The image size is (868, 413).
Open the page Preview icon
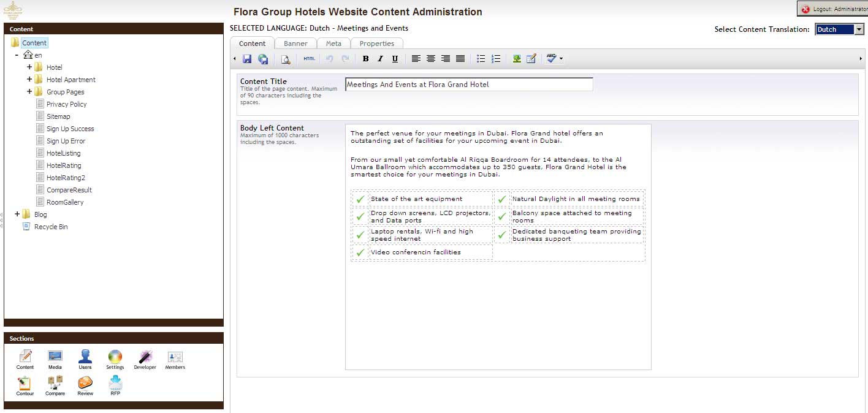285,59
